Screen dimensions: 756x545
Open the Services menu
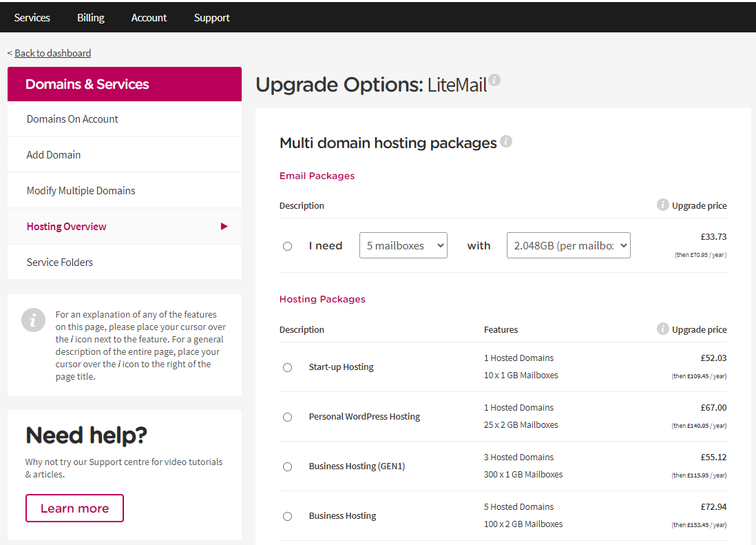(32, 17)
